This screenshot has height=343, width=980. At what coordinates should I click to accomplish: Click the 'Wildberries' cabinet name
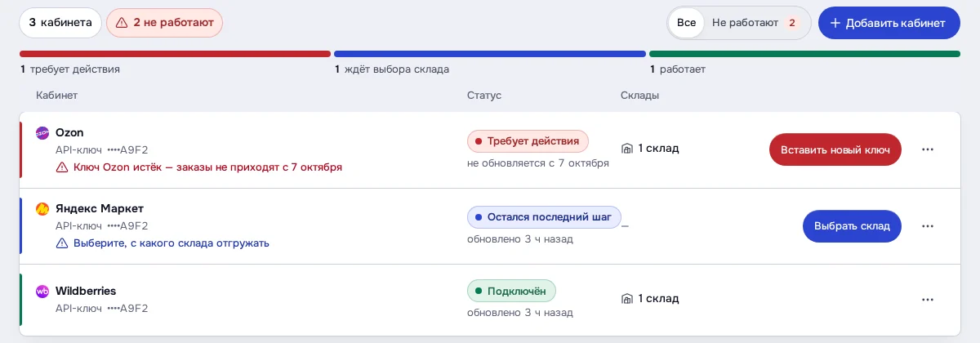(x=86, y=291)
